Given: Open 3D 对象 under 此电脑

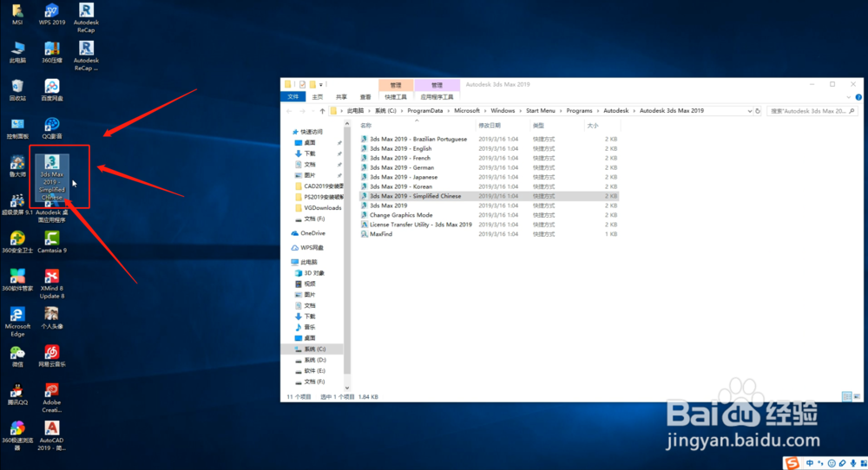Looking at the screenshot, I should tap(314, 272).
